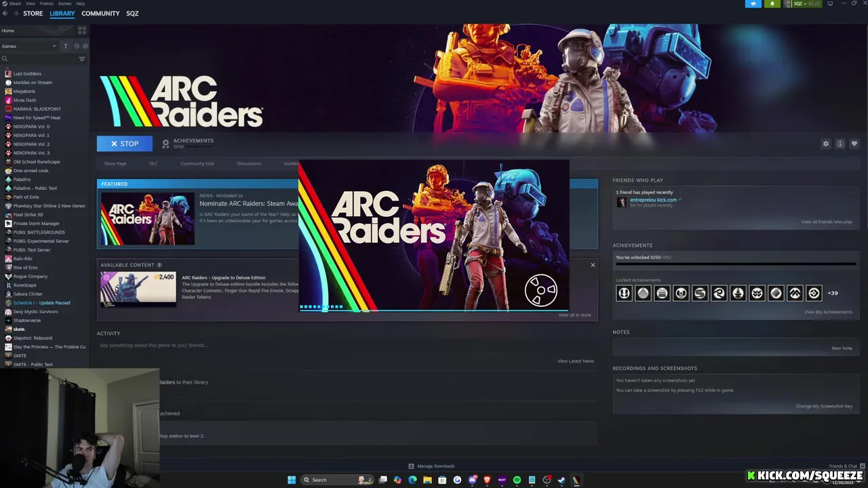Image resolution: width=868 pixels, height=488 pixels.
Task: Show the +39 more locked achievements
Action: pos(833,293)
